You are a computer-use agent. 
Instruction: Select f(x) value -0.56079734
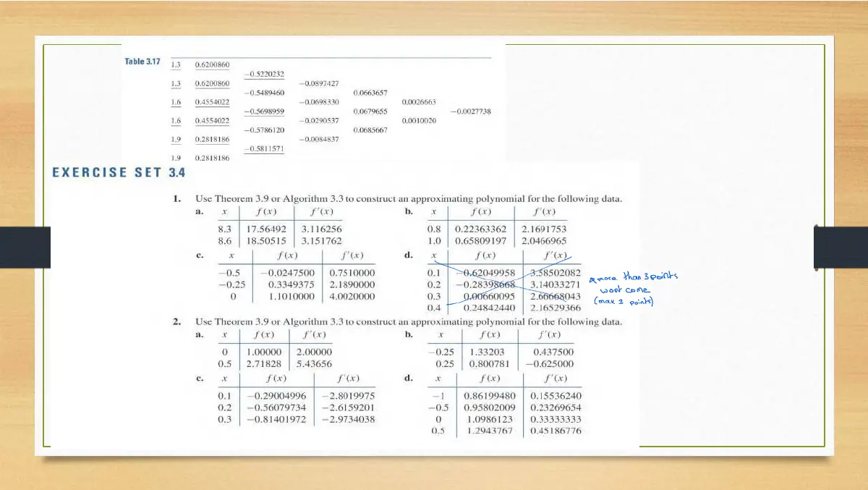pos(276,407)
